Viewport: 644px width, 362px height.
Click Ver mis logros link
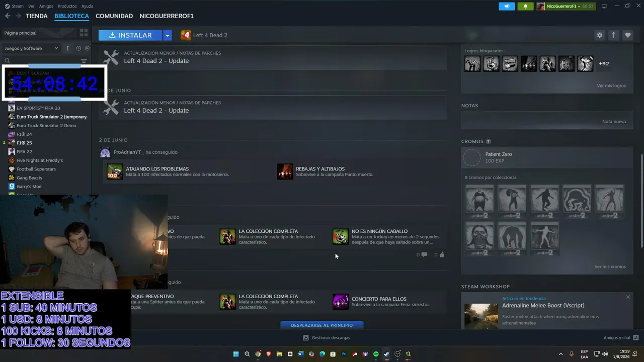coord(611,86)
